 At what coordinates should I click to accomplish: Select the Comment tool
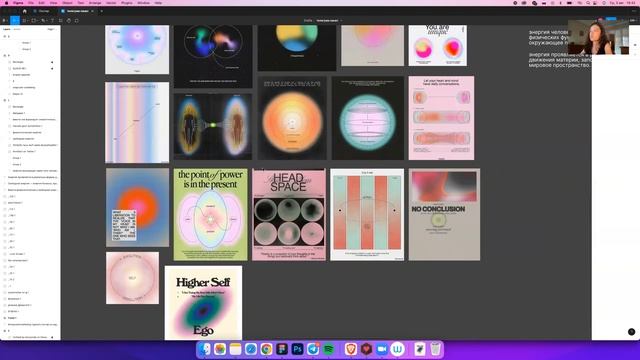(x=77, y=20)
